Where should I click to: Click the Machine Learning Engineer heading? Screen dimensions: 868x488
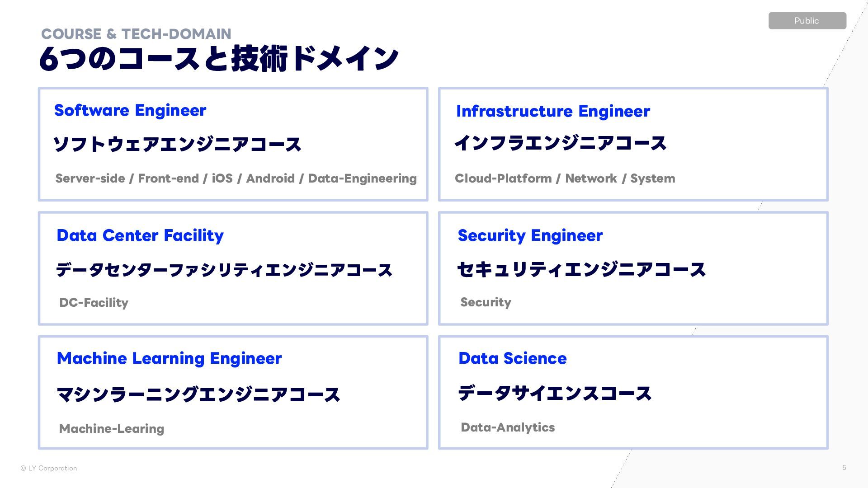pos(169,358)
